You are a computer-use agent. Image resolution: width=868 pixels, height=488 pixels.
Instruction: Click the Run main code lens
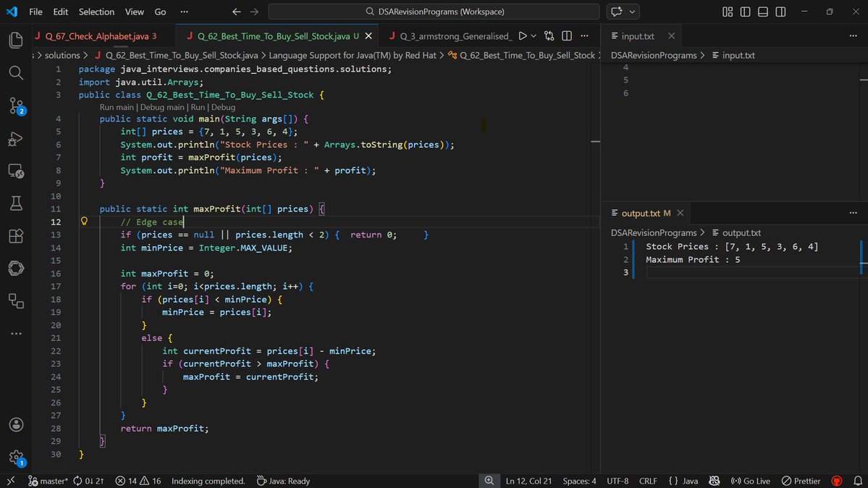pyautogui.click(x=117, y=107)
